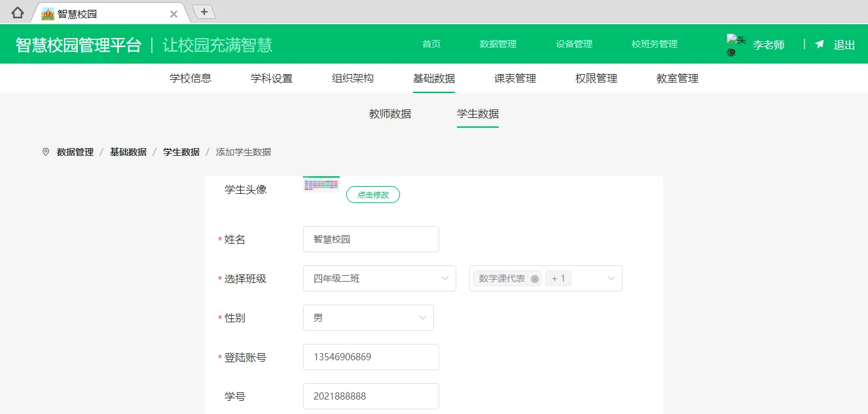Viewport: 868px width, 414px height.
Task: Open the 教师数据 sub-tab
Action: point(390,113)
